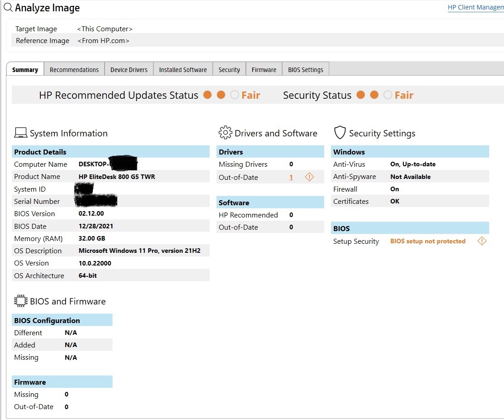
Task: Click the System Information monitor icon
Action: tap(20, 132)
